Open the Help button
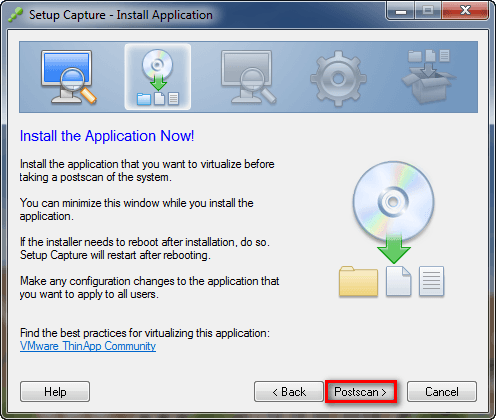The image size is (496, 420). [55, 392]
